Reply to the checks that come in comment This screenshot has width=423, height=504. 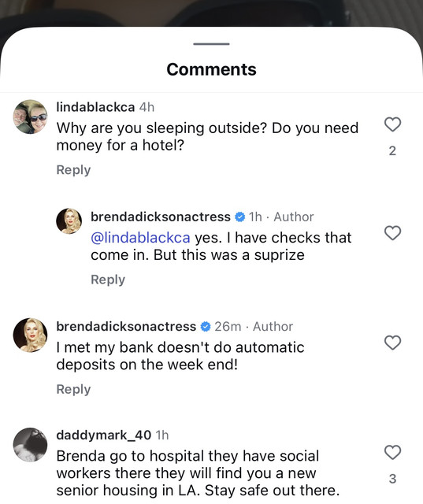pos(108,280)
